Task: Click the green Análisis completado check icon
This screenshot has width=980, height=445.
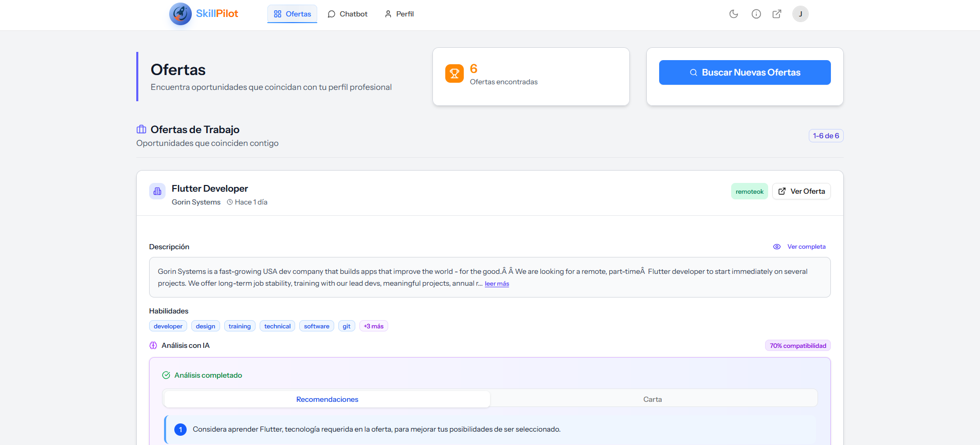Action: [x=166, y=376]
